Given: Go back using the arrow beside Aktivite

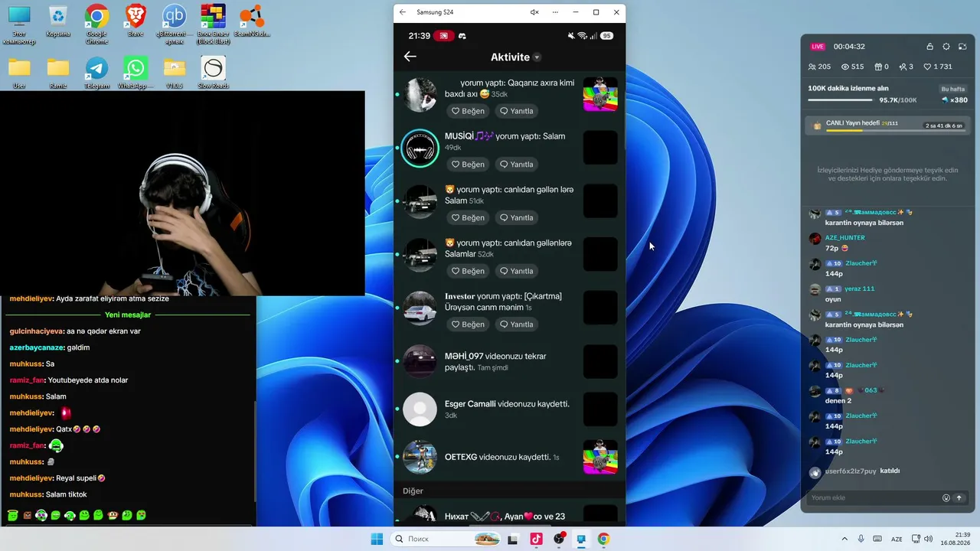Looking at the screenshot, I should click(x=410, y=57).
